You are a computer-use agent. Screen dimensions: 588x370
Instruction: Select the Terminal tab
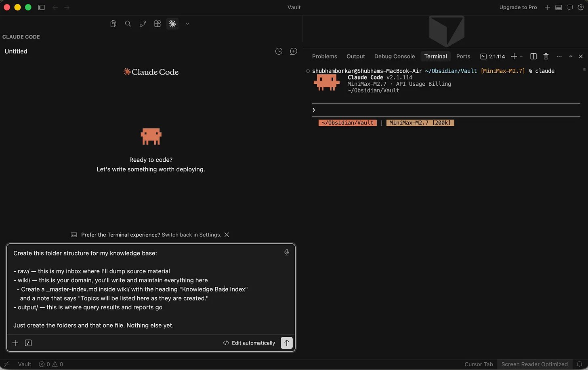(x=436, y=57)
